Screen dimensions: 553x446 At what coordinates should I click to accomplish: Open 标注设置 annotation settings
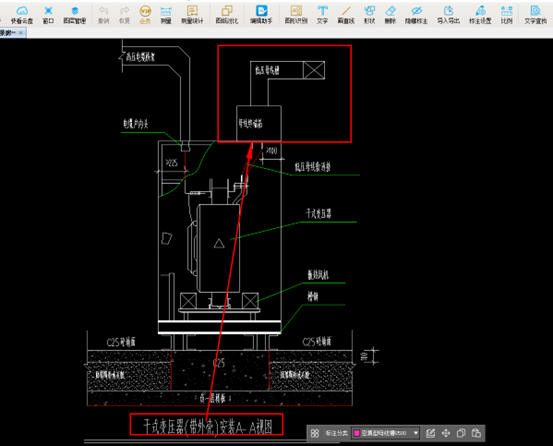coord(480,15)
